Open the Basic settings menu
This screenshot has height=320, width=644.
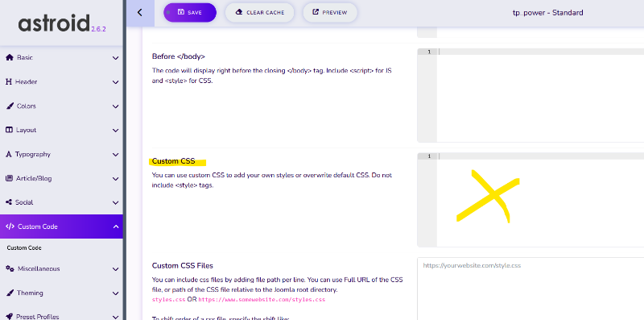pyautogui.click(x=62, y=57)
